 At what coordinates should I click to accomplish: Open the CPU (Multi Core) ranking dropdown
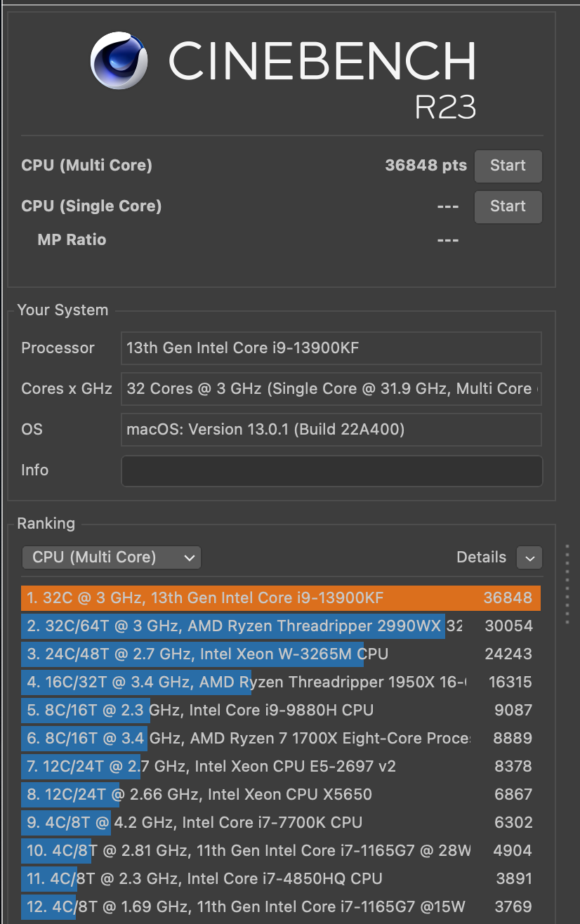(x=111, y=557)
